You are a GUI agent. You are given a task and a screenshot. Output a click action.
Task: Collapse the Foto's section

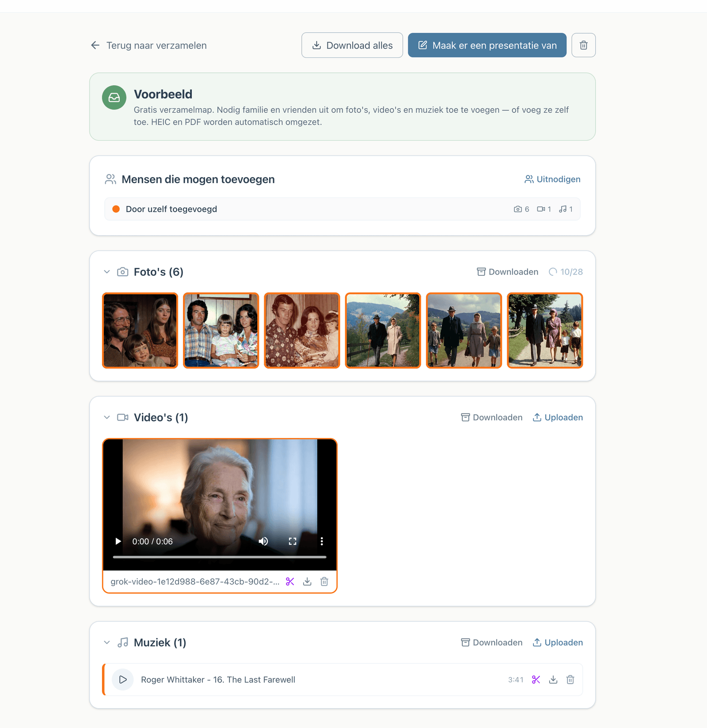tap(107, 272)
